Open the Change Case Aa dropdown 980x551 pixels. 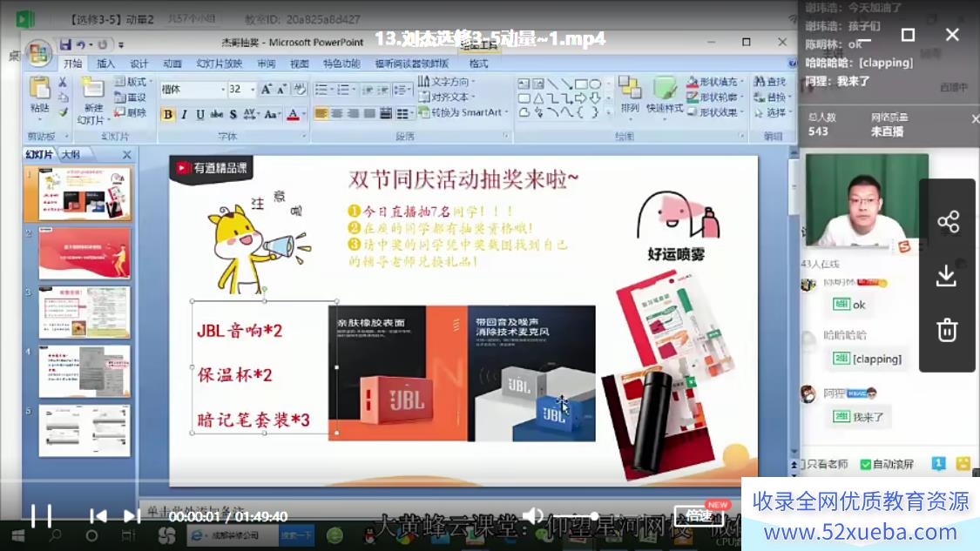pyautogui.click(x=272, y=114)
